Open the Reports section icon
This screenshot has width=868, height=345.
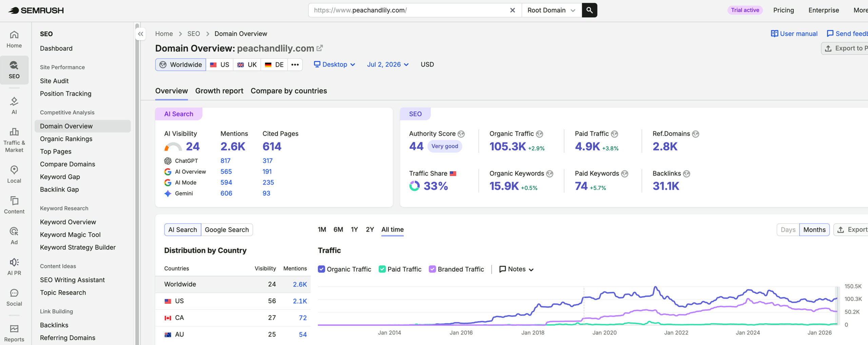click(14, 333)
